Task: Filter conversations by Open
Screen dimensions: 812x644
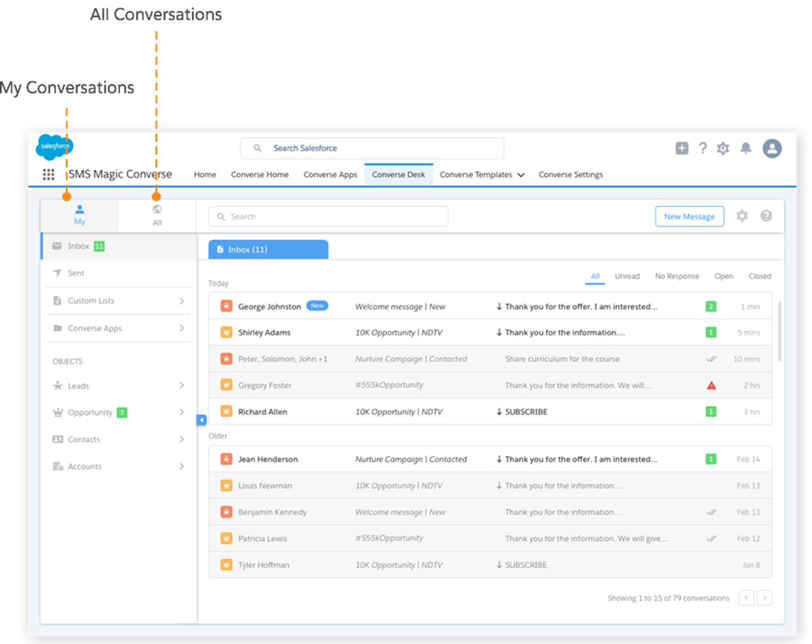Action: point(724,276)
